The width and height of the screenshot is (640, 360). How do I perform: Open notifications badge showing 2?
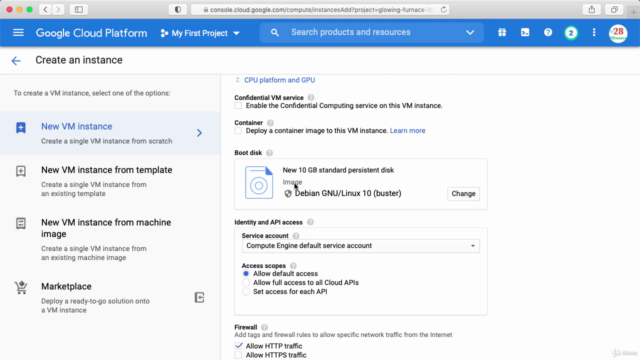click(x=571, y=33)
